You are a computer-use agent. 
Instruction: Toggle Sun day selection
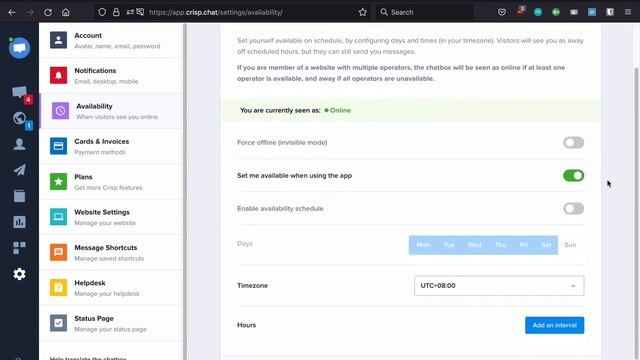pos(570,245)
